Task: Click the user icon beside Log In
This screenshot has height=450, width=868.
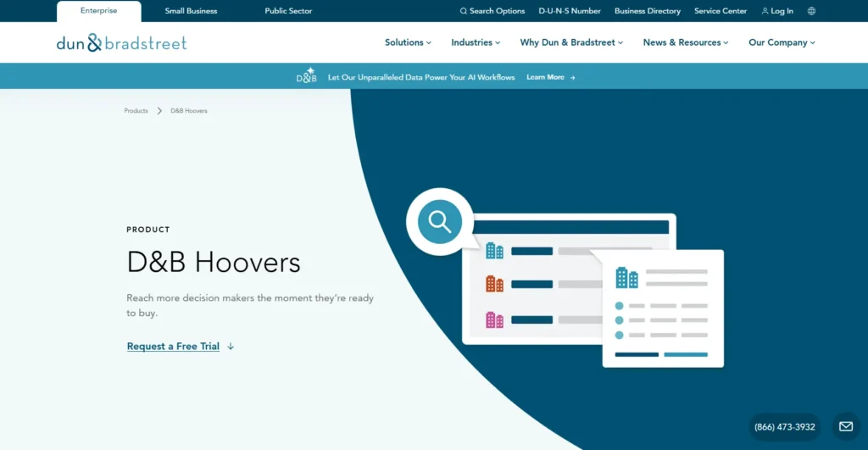Action: point(765,11)
